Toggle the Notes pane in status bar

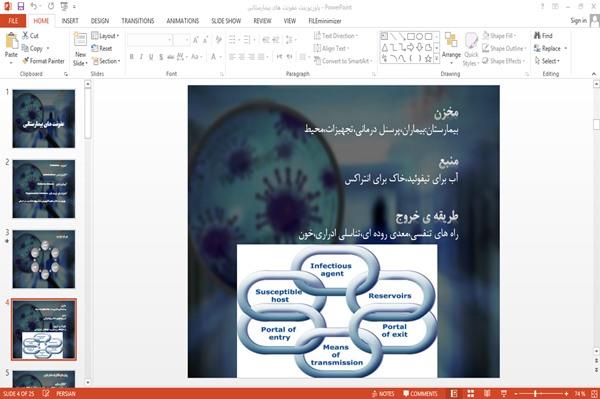tap(383, 393)
